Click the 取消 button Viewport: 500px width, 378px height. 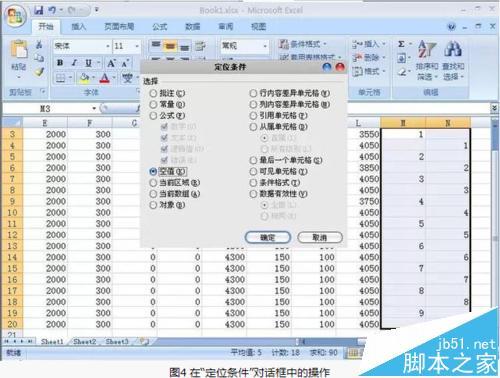pos(320,238)
